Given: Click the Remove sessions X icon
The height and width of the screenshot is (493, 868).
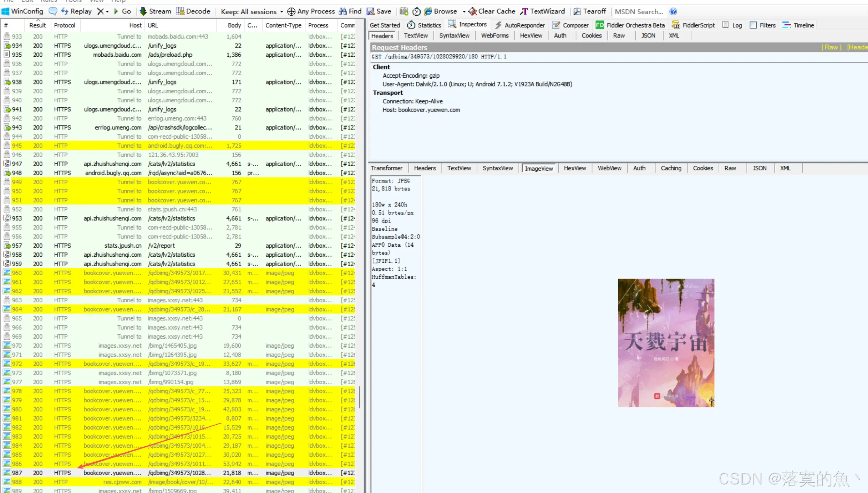Looking at the screenshot, I should (x=101, y=11).
